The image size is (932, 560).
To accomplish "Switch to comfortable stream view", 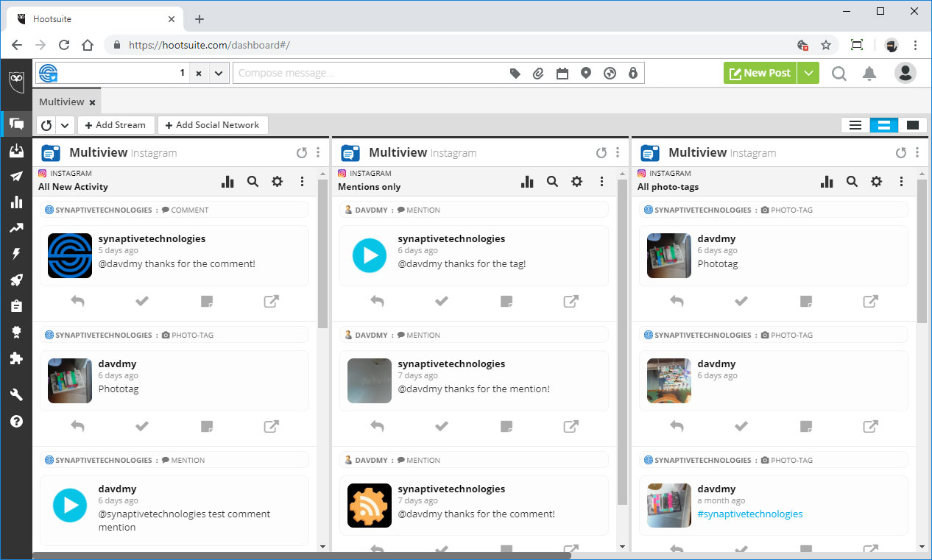I will coord(913,125).
